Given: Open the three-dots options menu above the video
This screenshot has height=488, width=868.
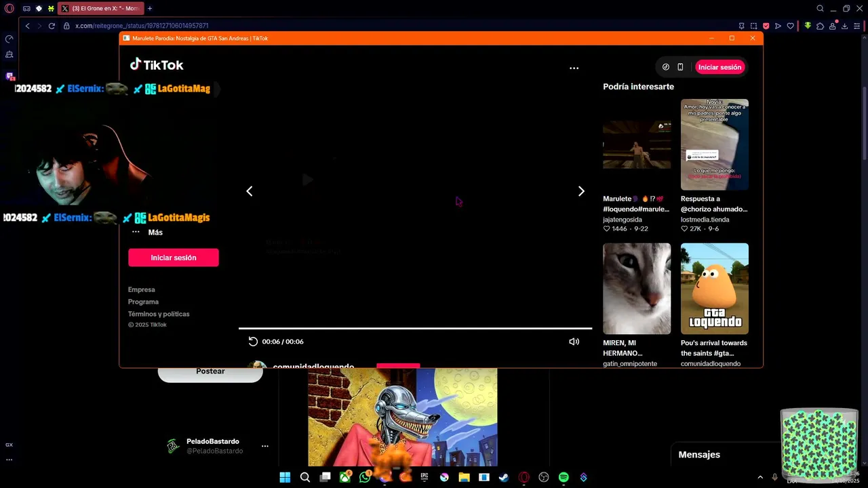Looking at the screenshot, I should pos(574,68).
